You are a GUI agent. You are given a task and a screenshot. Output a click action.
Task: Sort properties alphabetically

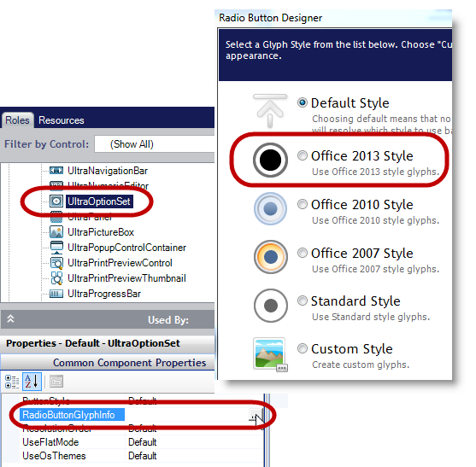pos(32,382)
